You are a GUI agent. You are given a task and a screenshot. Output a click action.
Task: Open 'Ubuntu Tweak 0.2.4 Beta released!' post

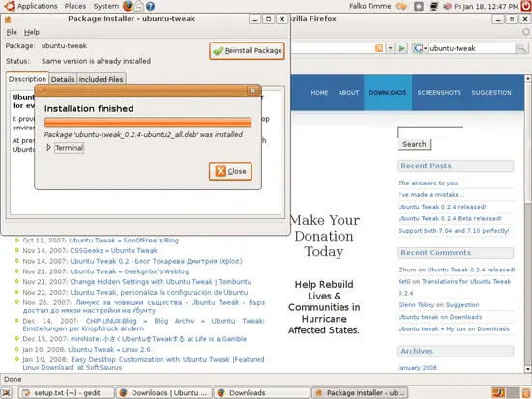click(x=450, y=218)
